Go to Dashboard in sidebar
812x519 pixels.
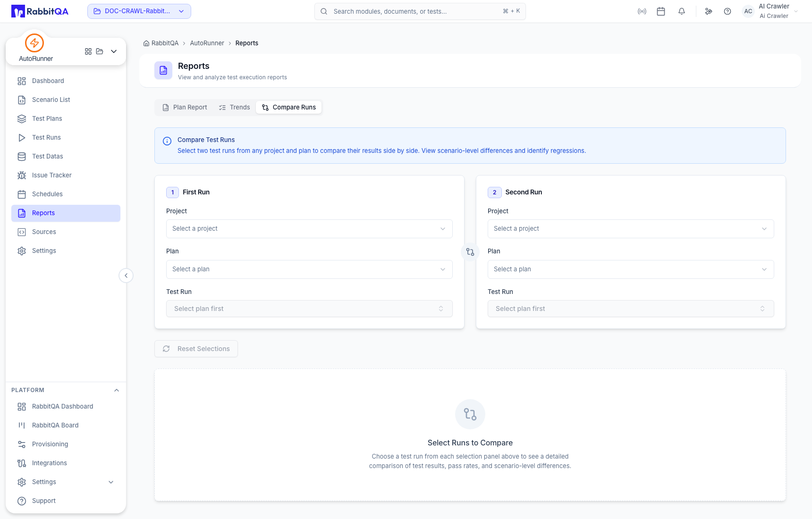pos(66,81)
